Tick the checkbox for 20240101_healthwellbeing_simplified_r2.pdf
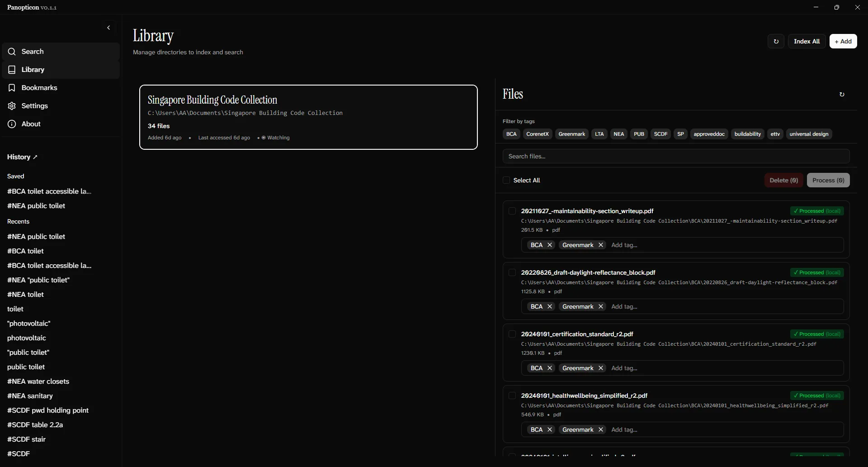The height and width of the screenshot is (467, 868). coord(512,395)
